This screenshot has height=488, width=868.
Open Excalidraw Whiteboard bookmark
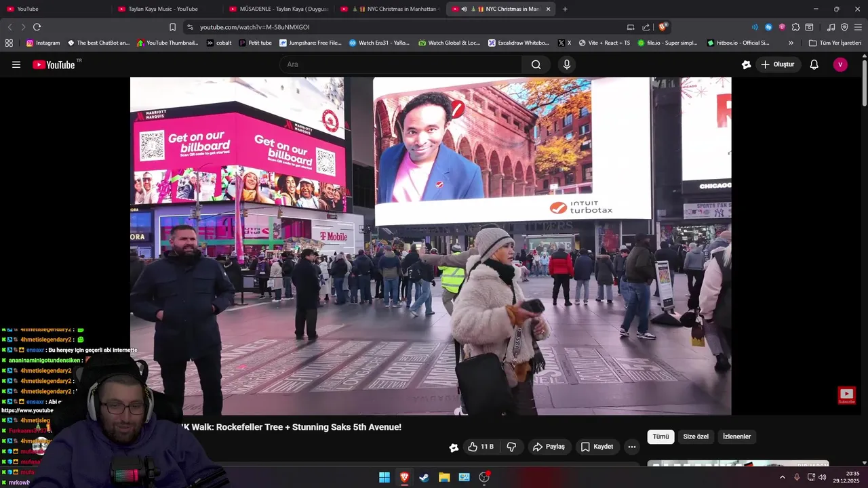[x=519, y=43]
